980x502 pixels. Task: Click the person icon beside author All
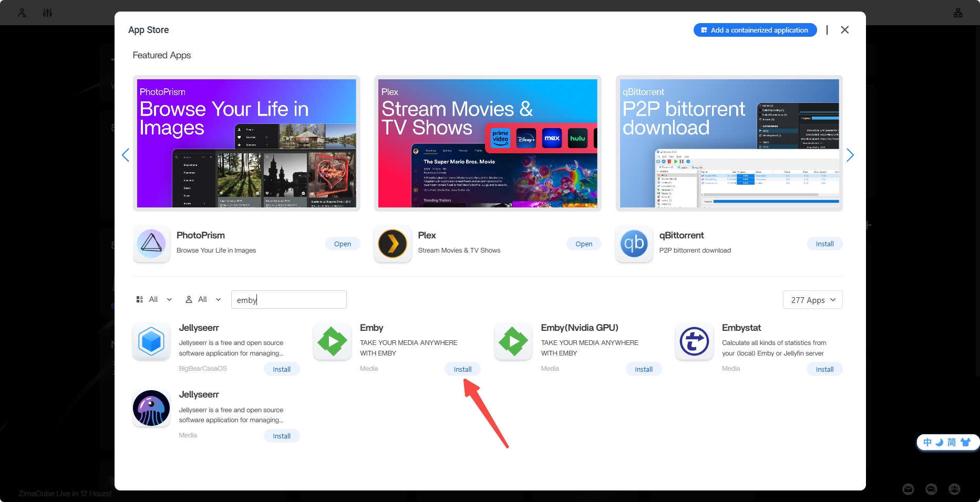(189, 299)
